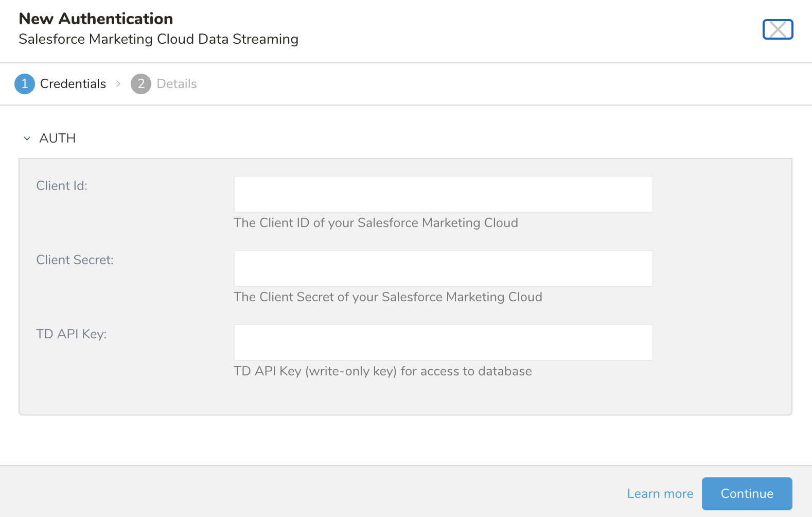This screenshot has width=812, height=517.
Task: Focus the Client Secret input field
Action: [443, 268]
